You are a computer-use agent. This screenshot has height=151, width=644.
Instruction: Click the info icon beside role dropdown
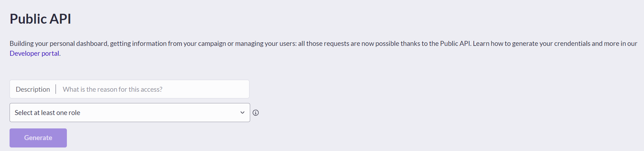click(255, 113)
